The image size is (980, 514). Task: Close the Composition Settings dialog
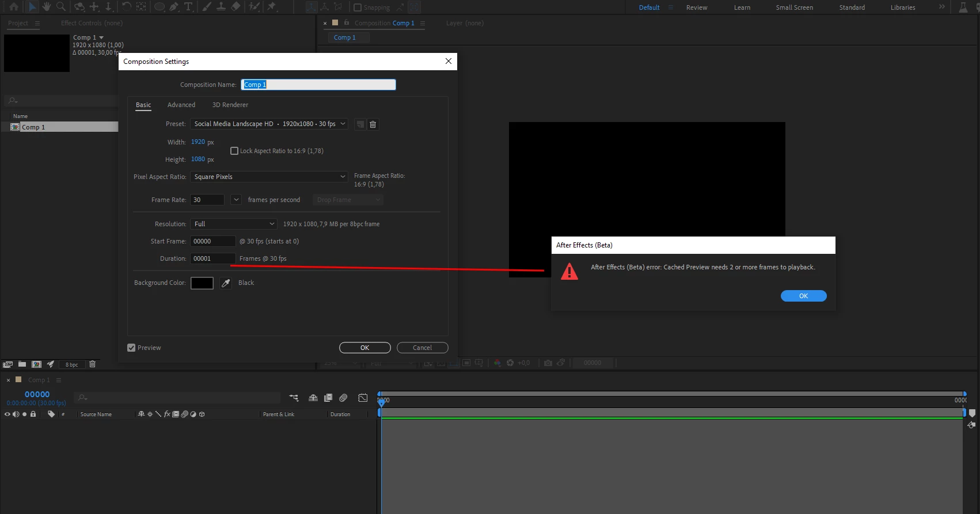click(x=449, y=61)
